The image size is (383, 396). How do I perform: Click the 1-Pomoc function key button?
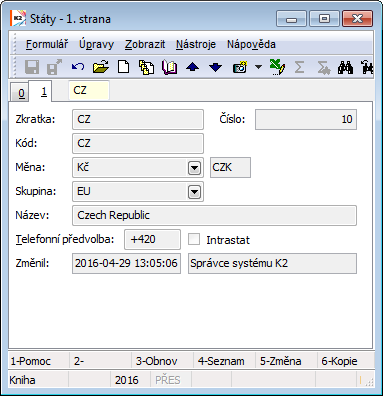point(39,361)
